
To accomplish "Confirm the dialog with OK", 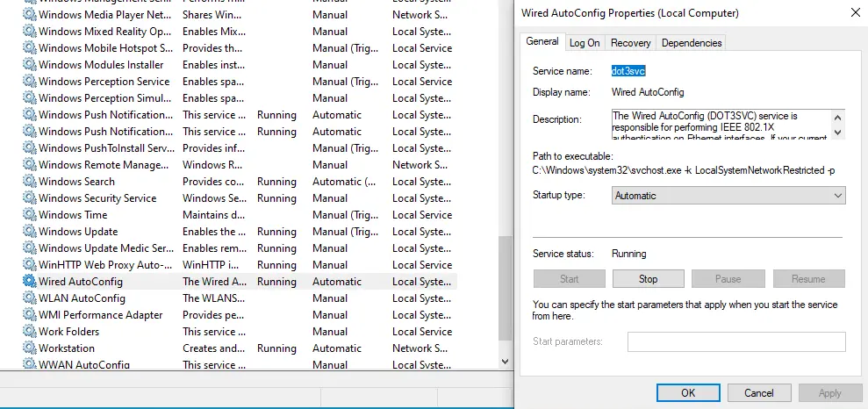I will pos(688,393).
